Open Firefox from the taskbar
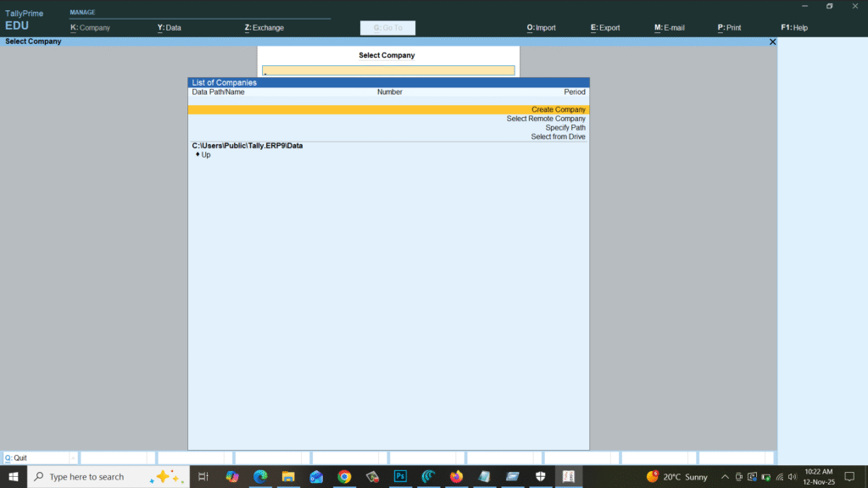Viewport: 868px width, 488px height. (455, 476)
